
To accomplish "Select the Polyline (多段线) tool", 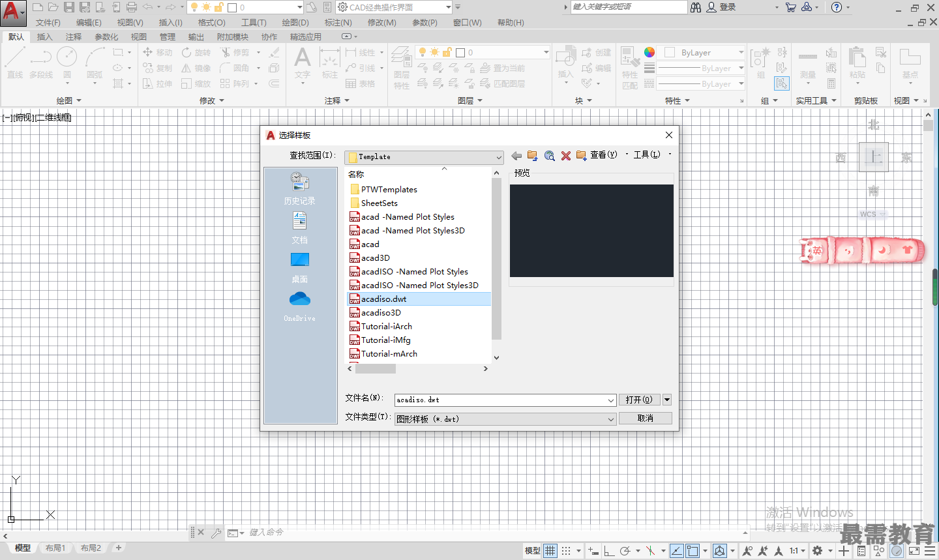I will (x=41, y=63).
